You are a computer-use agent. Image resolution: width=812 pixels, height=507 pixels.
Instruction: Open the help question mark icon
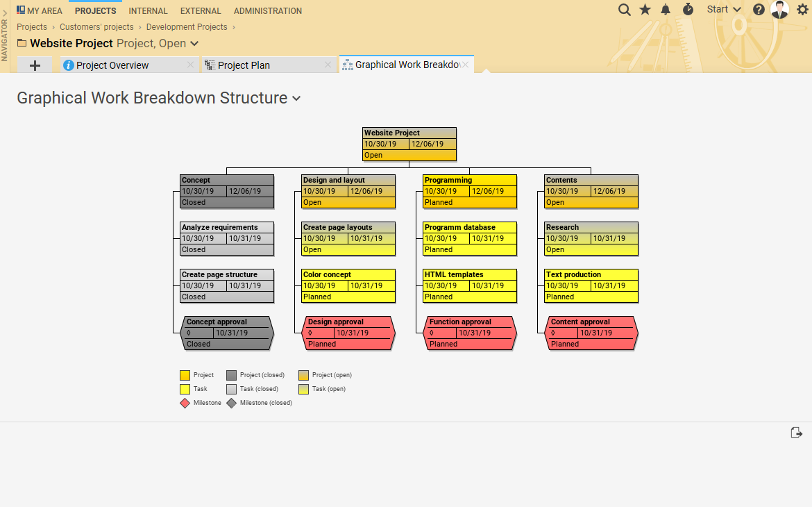pyautogui.click(x=759, y=10)
